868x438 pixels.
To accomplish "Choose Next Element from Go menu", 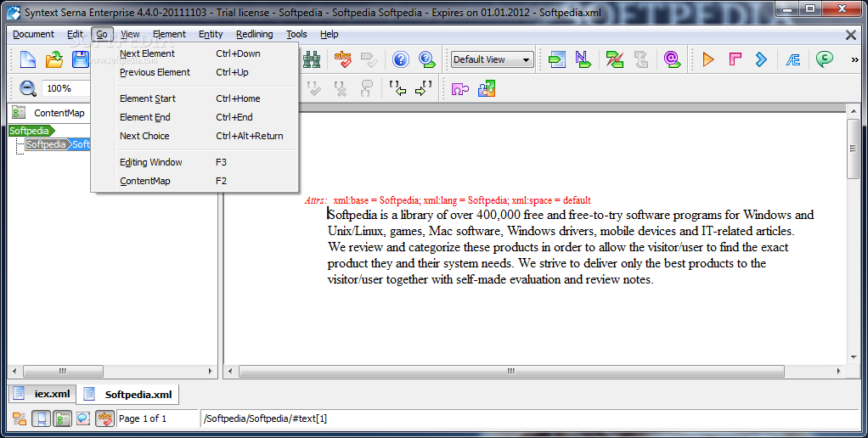I will click(194, 53).
